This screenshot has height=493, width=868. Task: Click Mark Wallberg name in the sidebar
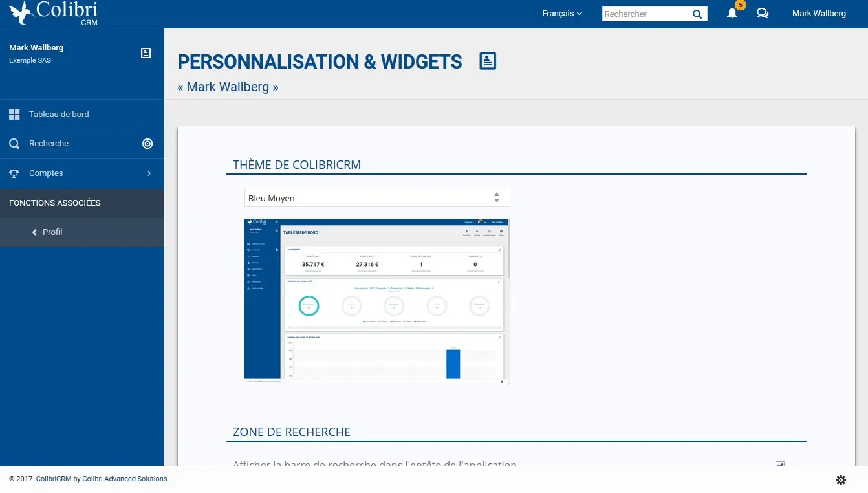click(x=36, y=48)
